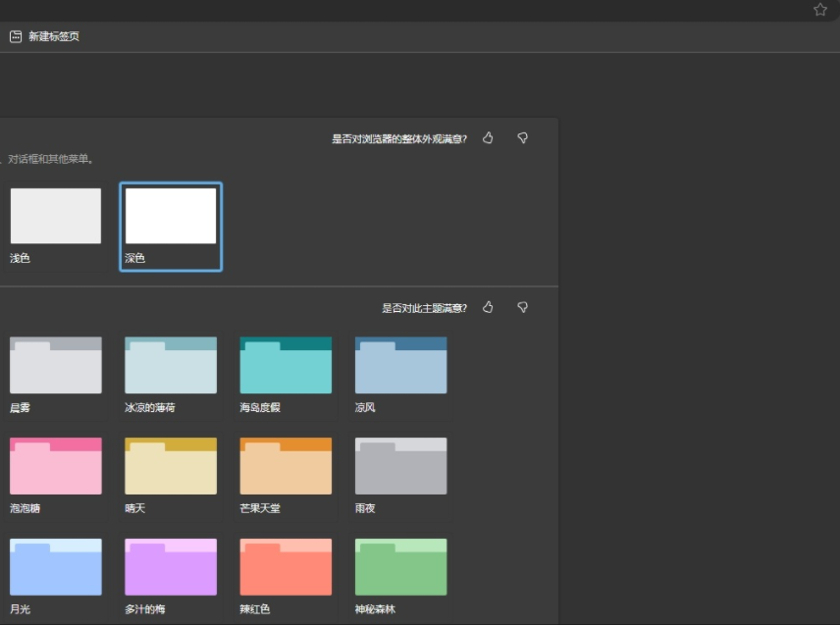840x625 pixels.
Task: Pick the 晴天 yellow theme
Action: pyautogui.click(x=171, y=476)
